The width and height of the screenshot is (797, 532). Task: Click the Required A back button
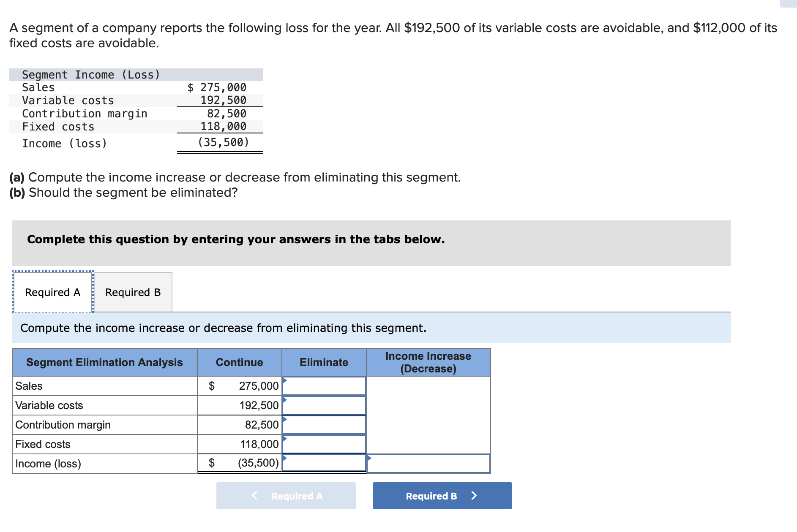(x=286, y=496)
